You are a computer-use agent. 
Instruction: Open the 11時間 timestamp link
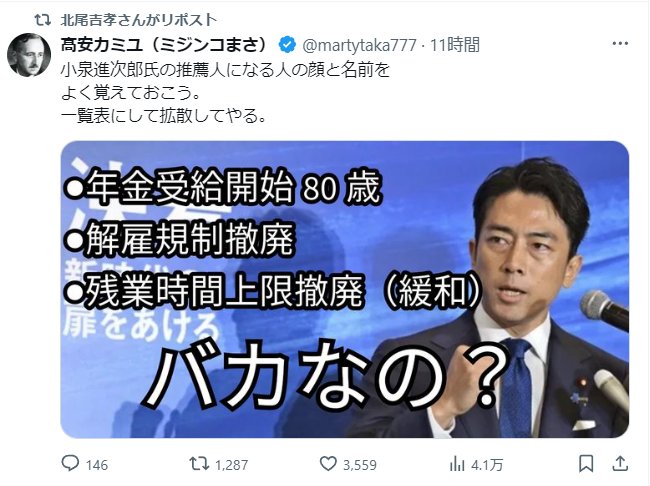[455, 45]
